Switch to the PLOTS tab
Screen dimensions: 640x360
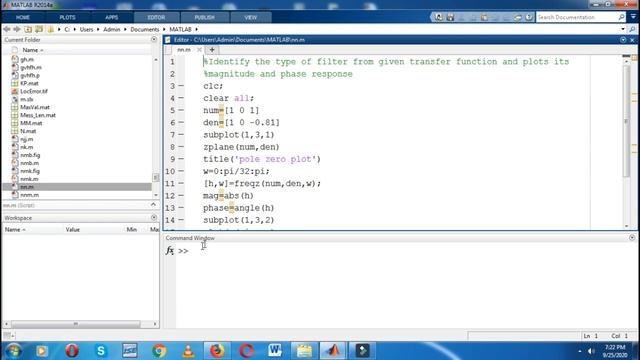pos(67,18)
